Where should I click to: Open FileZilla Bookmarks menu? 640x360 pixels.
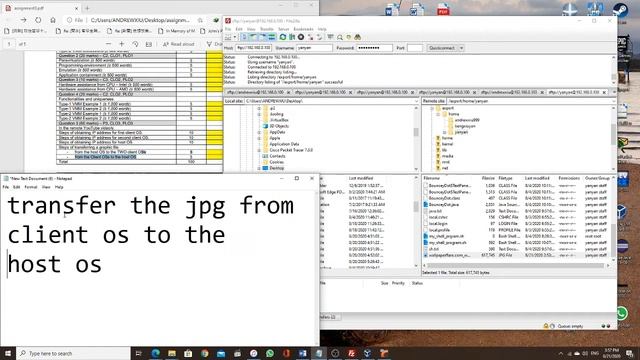coord(303,29)
